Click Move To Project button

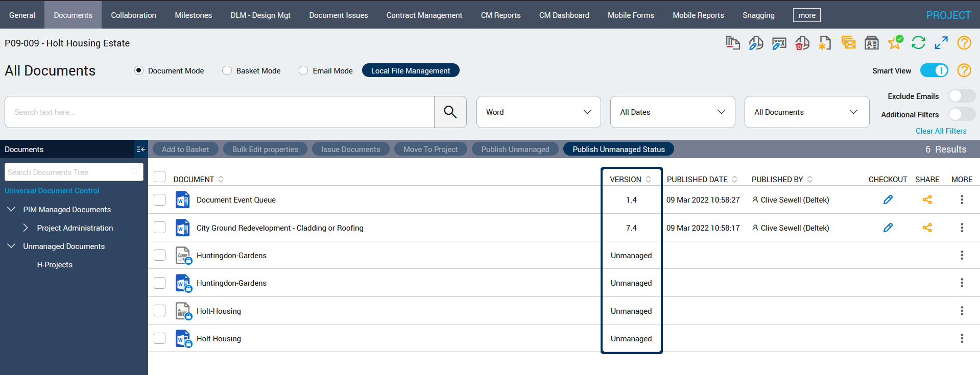[x=431, y=149]
